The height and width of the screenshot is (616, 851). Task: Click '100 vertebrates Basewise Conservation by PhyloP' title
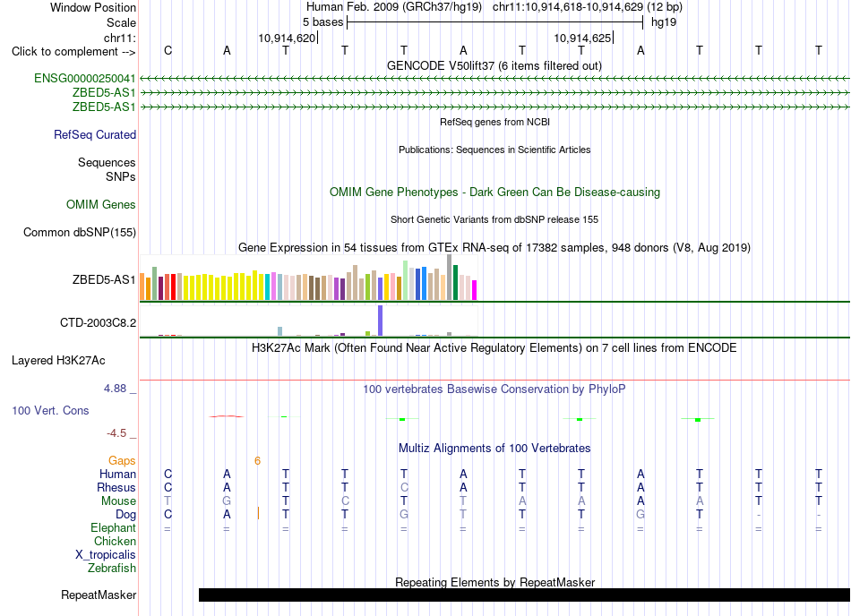tap(494, 389)
